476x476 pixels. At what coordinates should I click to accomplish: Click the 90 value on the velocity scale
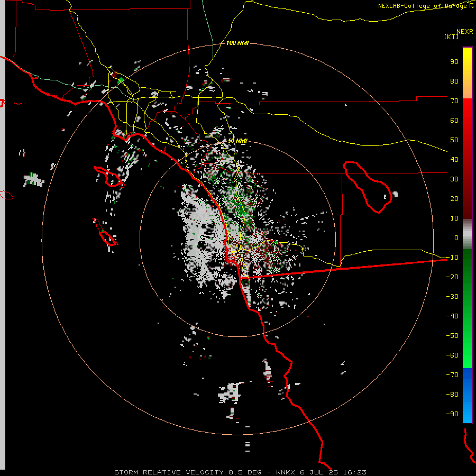454,62
